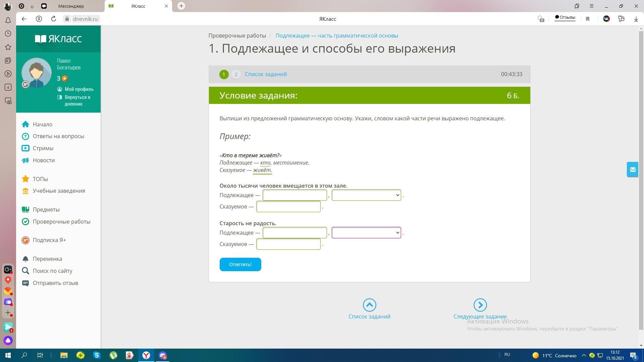
Task: Reload the page with browser refresh icon
Action: (x=54, y=19)
